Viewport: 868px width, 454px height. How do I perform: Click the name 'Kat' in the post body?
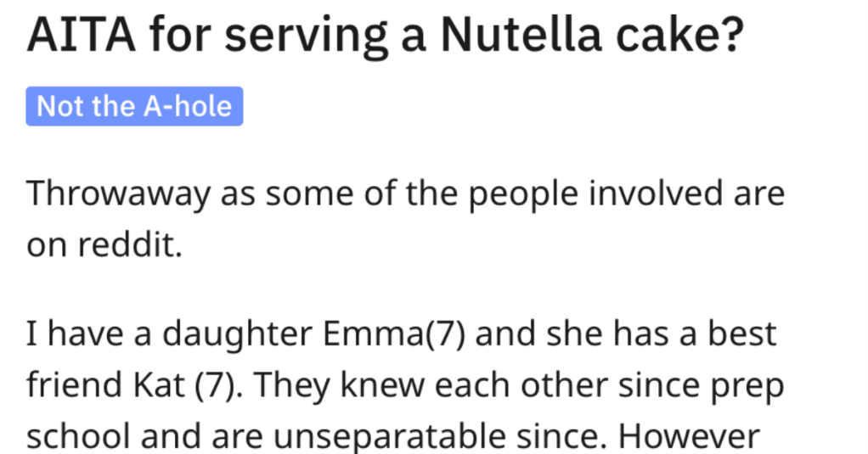(x=159, y=385)
